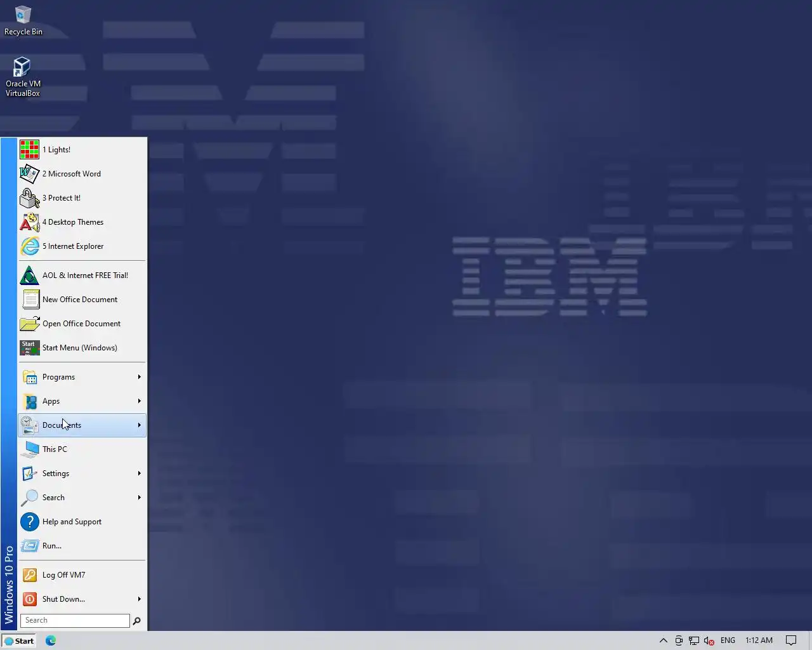Choose 'Help and Support' menu entry
This screenshot has height=650, width=812.
(82, 522)
